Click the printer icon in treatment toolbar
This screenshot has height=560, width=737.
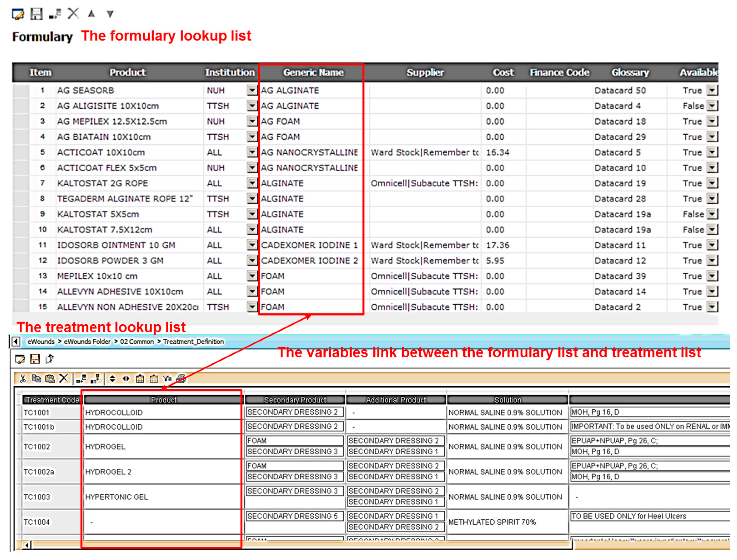click(x=181, y=379)
